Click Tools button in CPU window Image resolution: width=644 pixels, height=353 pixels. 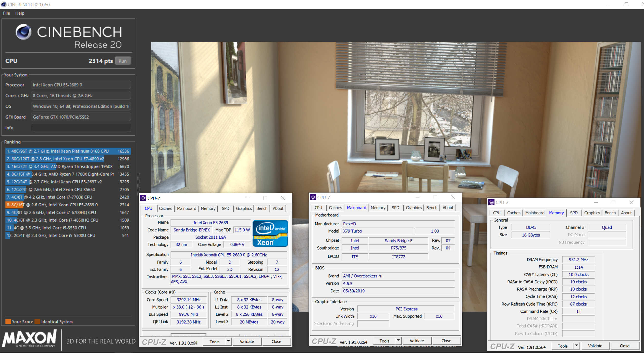[214, 341]
